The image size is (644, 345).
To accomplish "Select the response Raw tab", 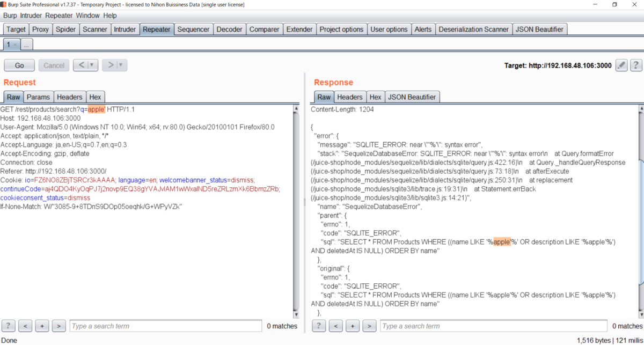I will pyautogui.click(x=324, y=97).
